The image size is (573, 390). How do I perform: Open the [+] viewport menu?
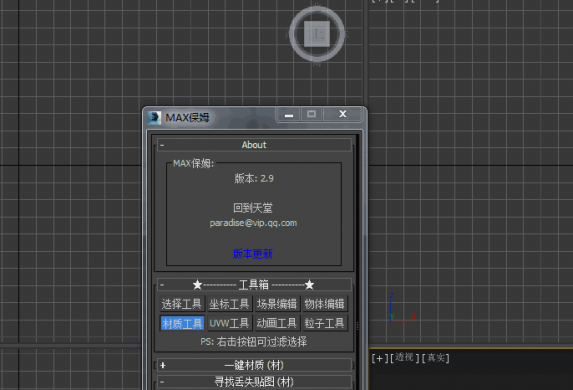click(x=380, y=358)
